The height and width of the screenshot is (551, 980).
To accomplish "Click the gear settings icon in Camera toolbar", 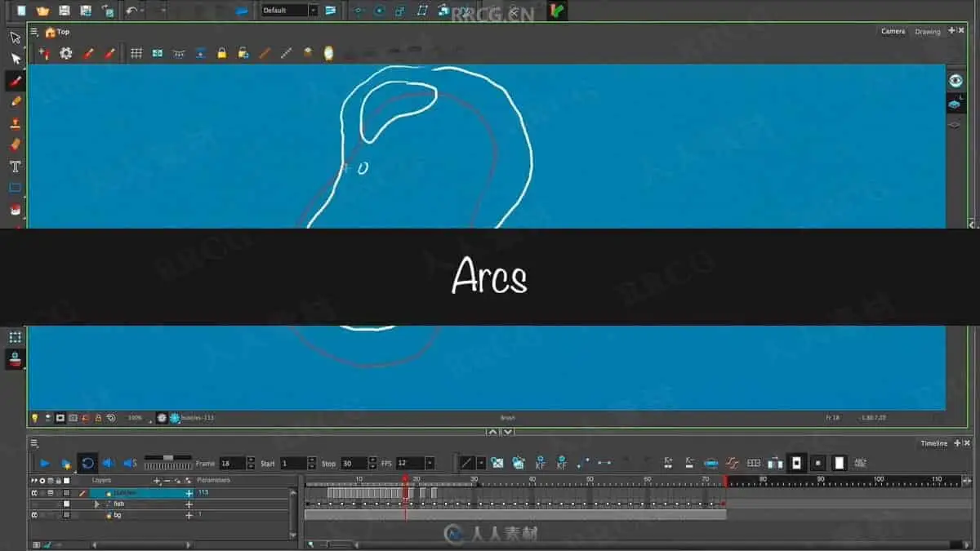I will (66, 53).
